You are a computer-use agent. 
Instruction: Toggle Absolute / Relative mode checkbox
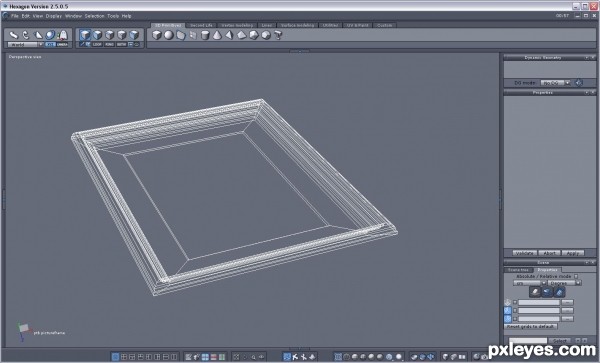coord(576,276)
